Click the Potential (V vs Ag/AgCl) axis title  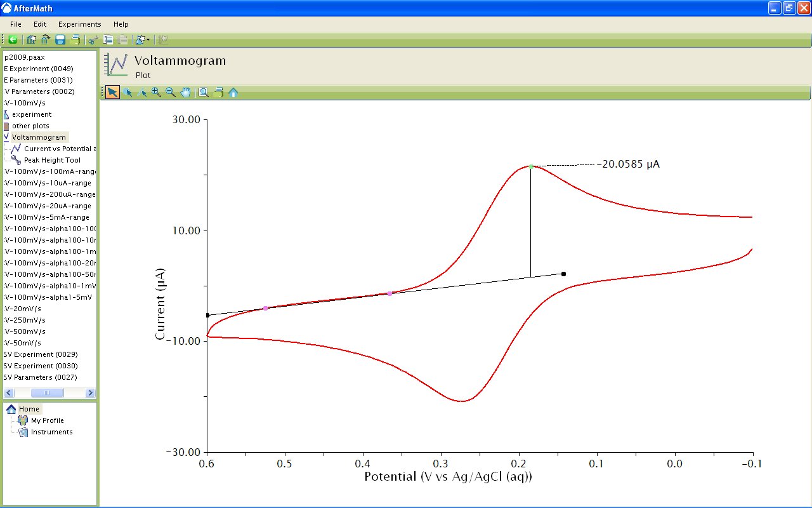click(449, 476)
